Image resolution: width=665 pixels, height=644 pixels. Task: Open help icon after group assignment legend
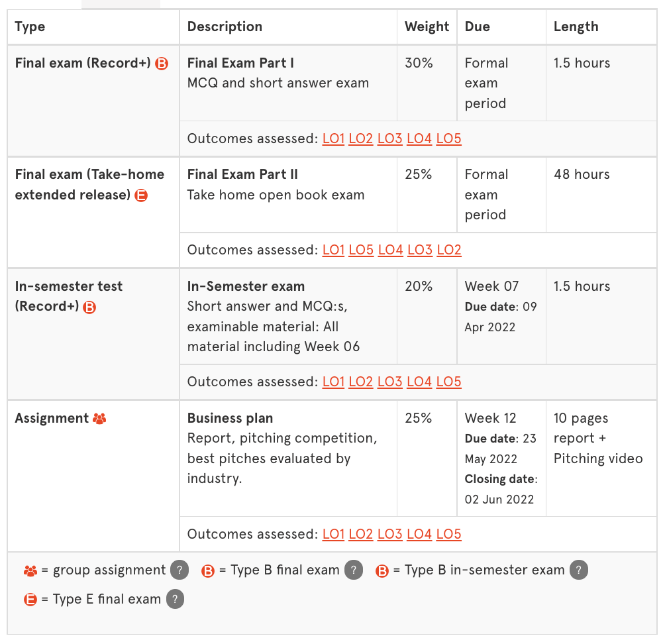coord(179,570)
